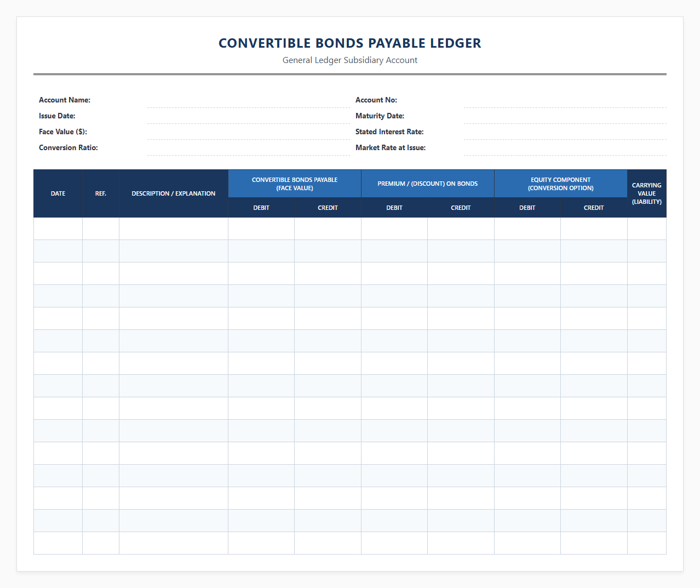700x588 pixels.
Task: Click the Account Name input line
Action: [x=248, y=100]
